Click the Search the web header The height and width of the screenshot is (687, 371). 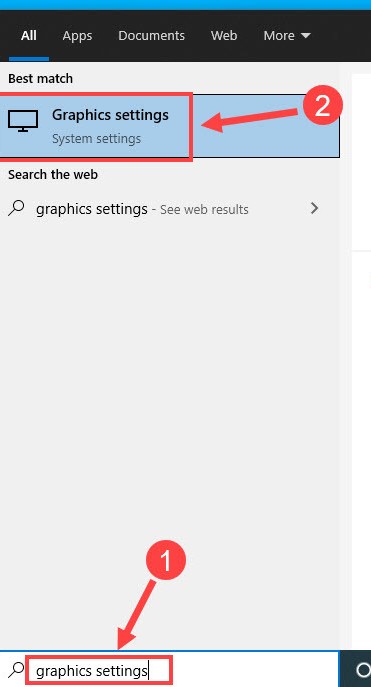53,175
